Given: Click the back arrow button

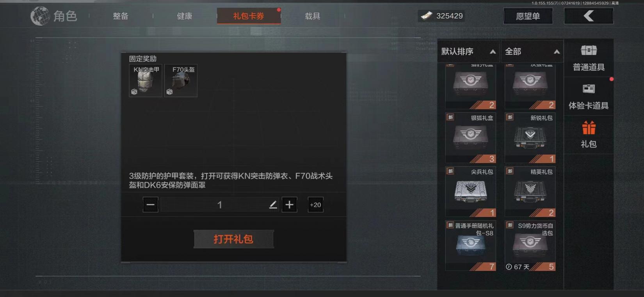Looking at the screenshot, I should pos(589,16).
